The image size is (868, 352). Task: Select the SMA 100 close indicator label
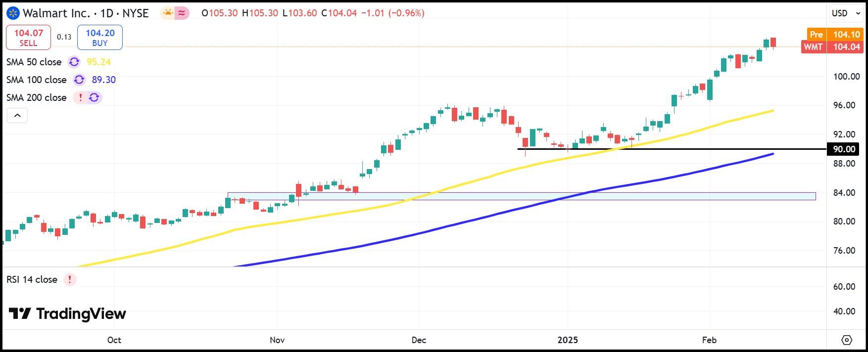coord(37,80)
